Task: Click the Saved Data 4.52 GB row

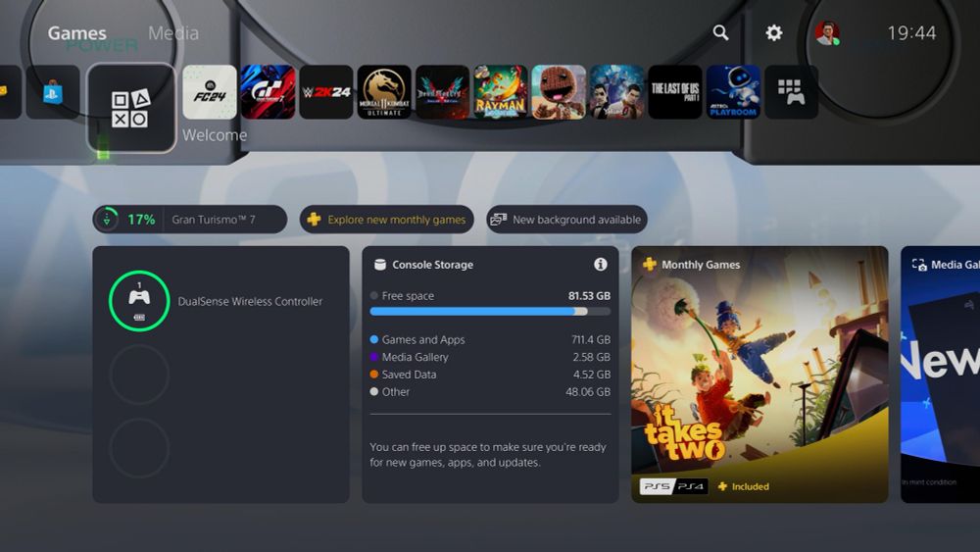Action: pyautogui.click(x=490, y=375)
